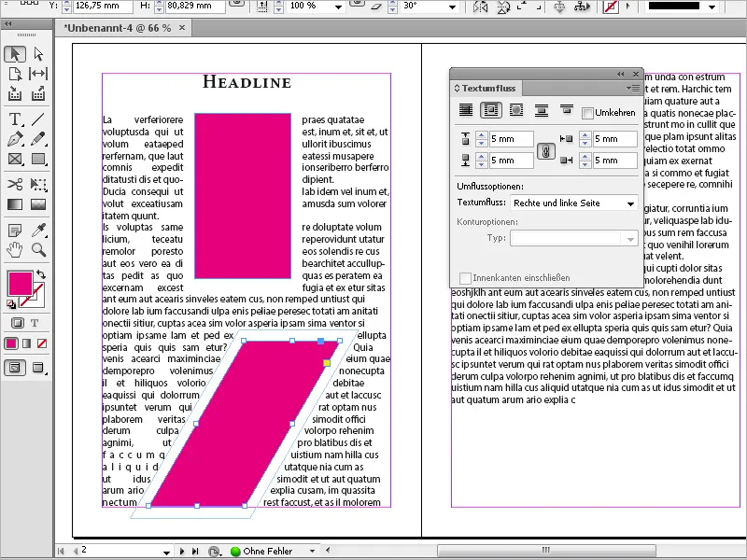
Task: Choose the Direct Selection tool
Action: pos(39,53)
